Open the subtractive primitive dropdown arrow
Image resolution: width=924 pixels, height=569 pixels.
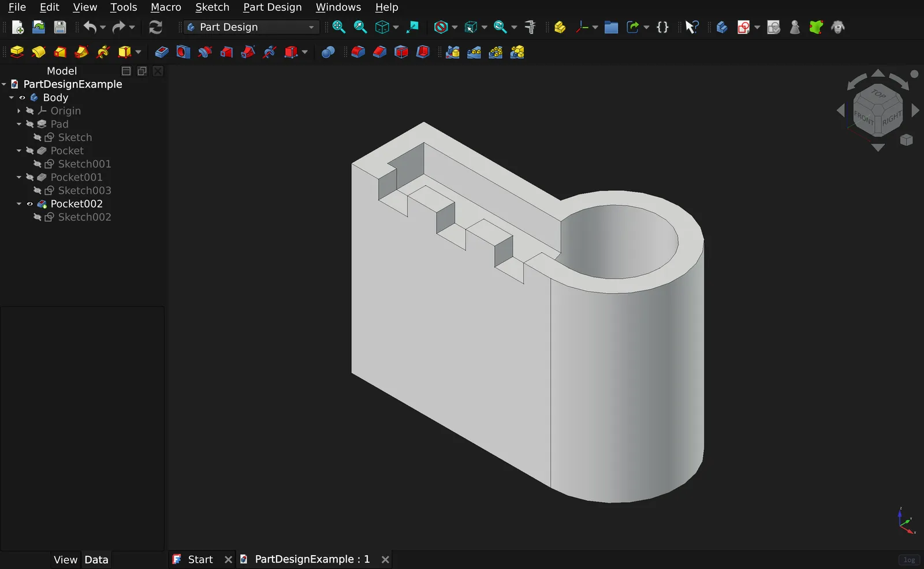click(x=304, y=53)
